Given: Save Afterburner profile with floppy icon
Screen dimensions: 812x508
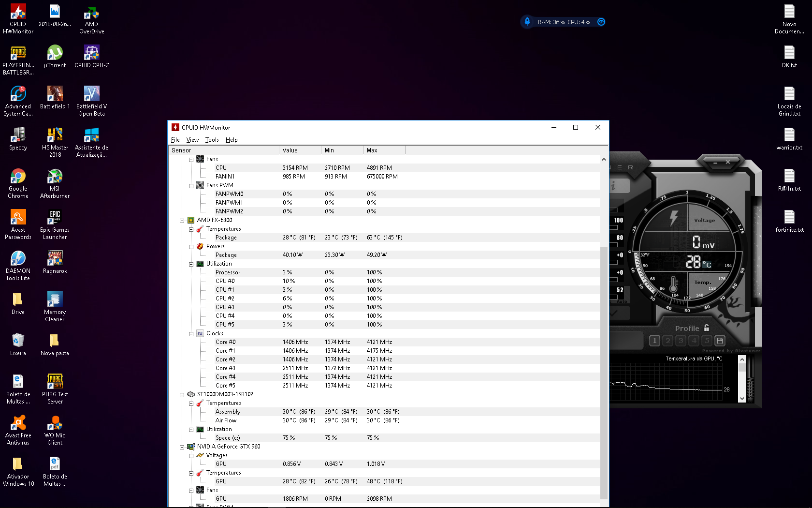Looking at the screenshot, I should [x=720, y=341].
